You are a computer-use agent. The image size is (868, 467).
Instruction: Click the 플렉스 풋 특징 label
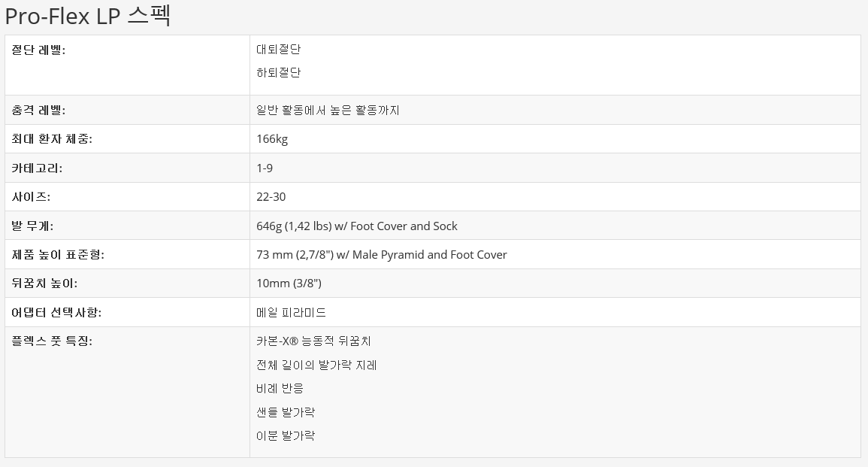coord(52,341)
